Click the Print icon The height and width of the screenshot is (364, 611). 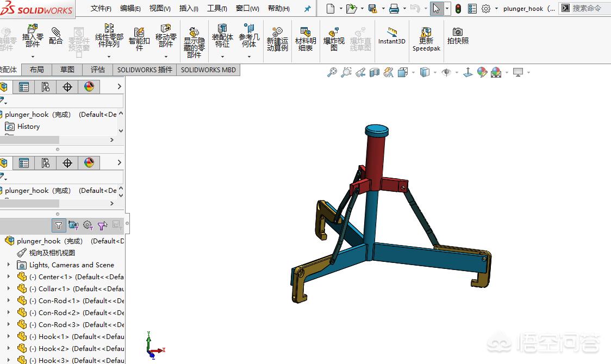pyautogui.click(x=394, y=9)
